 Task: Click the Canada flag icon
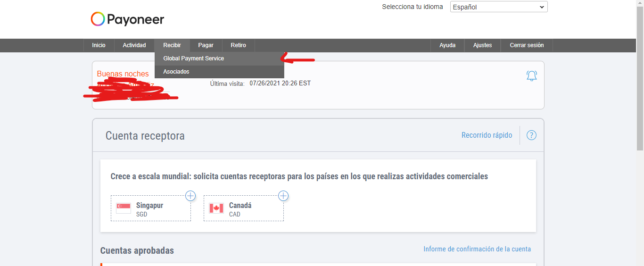[216, 208]
